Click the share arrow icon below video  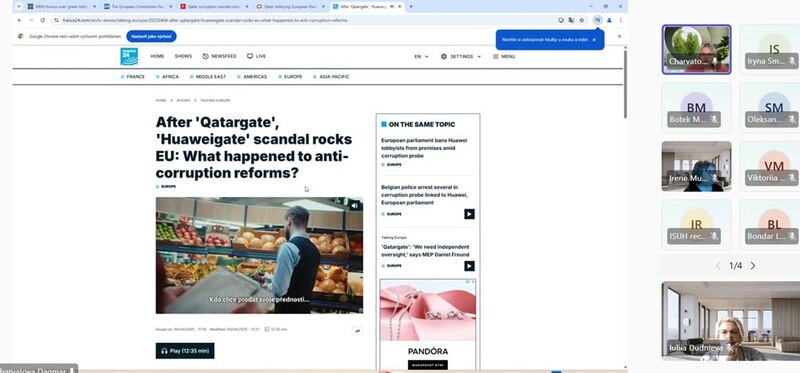pos(357,331)
